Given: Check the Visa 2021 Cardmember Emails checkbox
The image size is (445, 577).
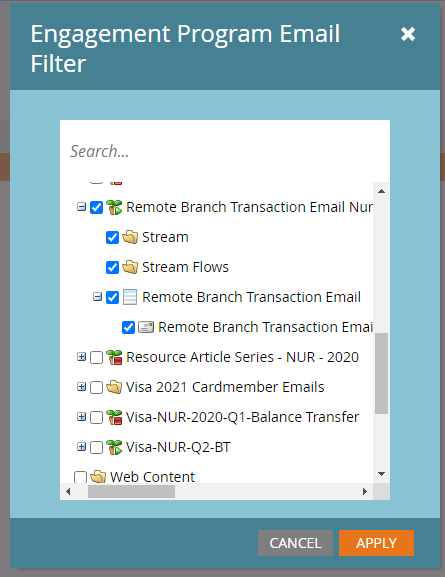Looking at the screenshot, I should click(x=96, y=387).
